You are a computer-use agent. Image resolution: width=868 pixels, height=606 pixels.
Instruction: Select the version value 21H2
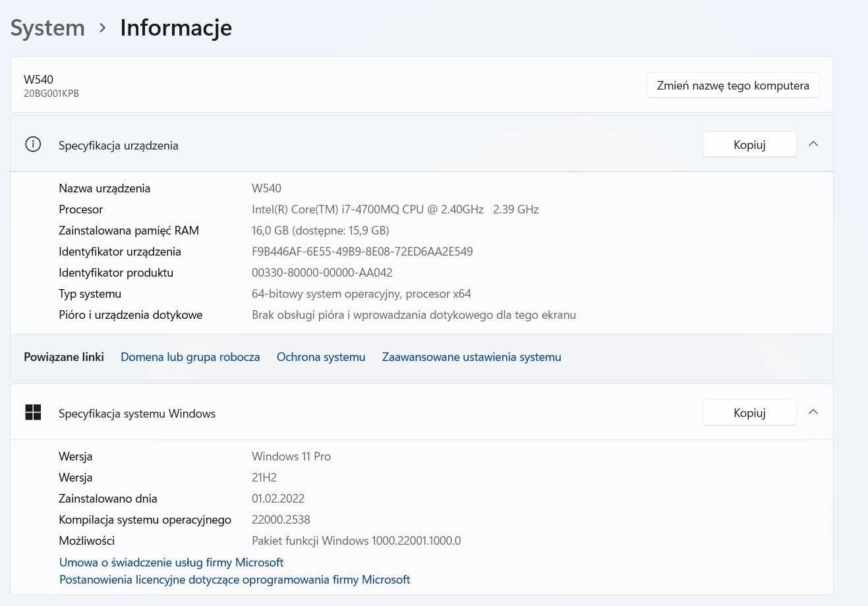(264, 478)
